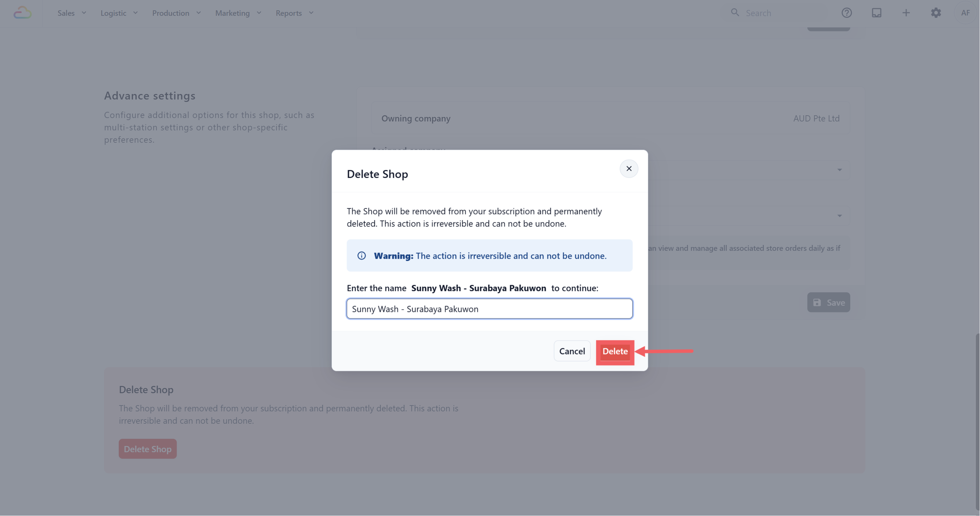Click the page vertical scrollbar
The image size is (980, 516).
tap(977, 421)
